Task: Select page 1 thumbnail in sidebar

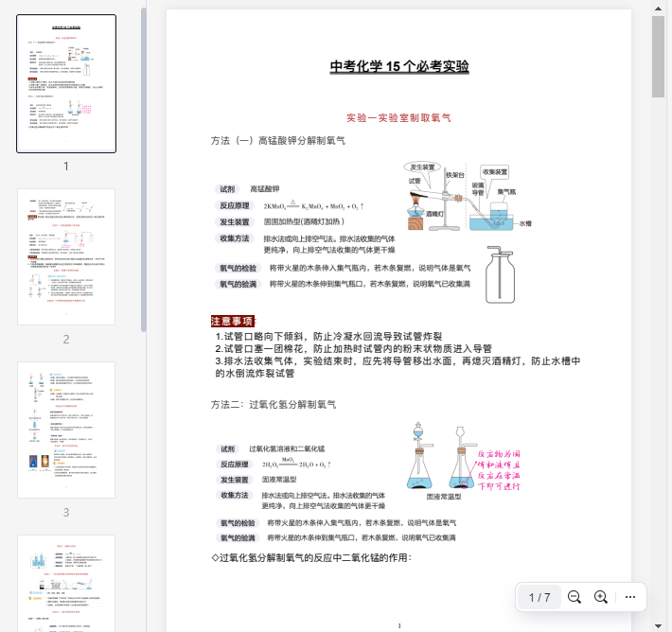Action: 66,83
